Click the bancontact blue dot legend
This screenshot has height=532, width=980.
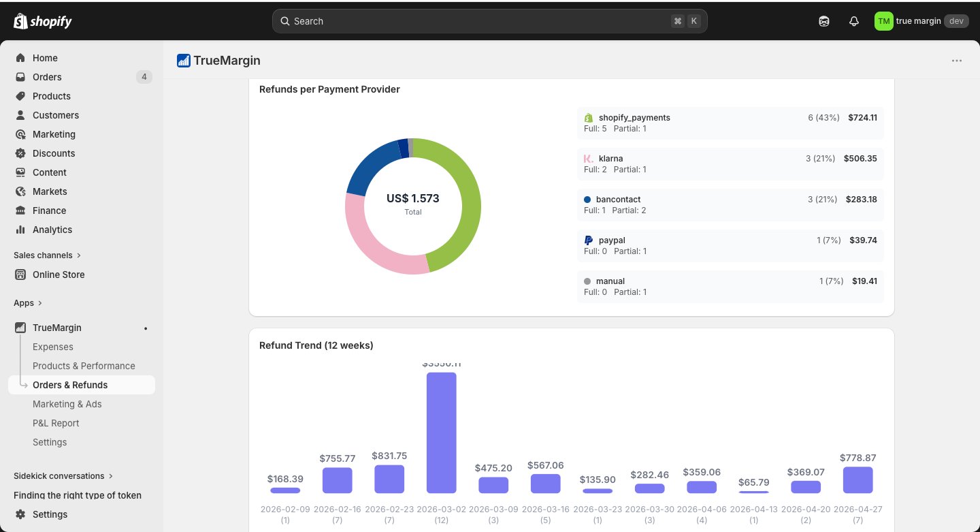click(x=587, y=200)
